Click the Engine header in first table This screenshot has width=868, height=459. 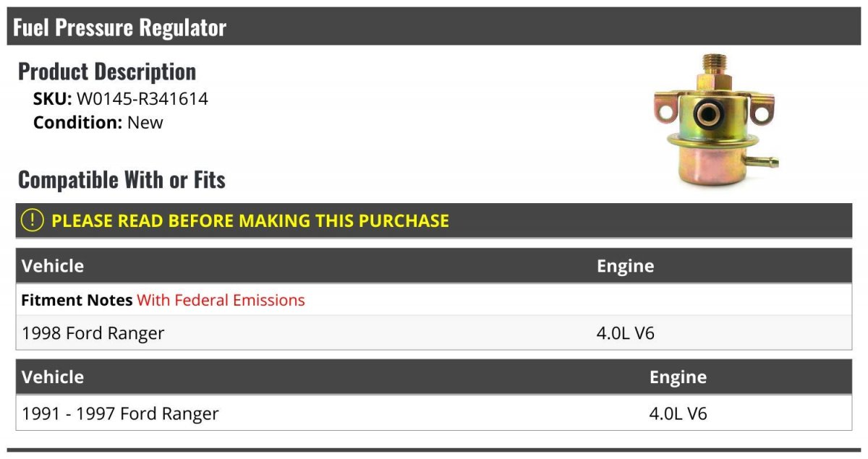click(x=625, y=265)
